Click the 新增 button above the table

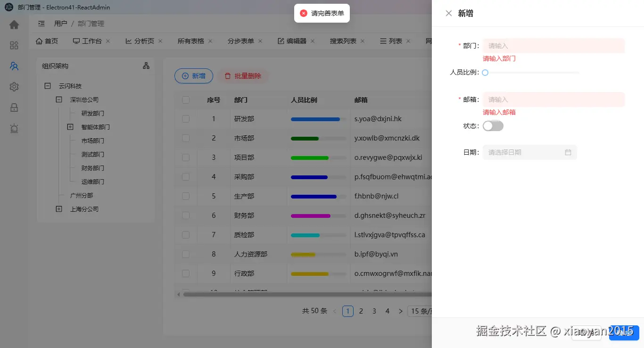pos(194,76)
